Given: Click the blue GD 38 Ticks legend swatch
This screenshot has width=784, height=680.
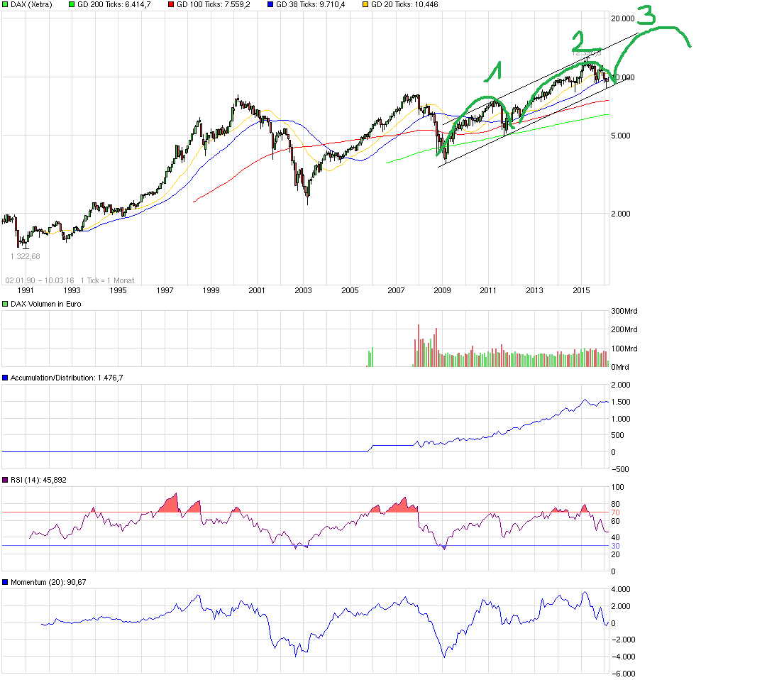Looking at the screenshot, I should 270,4.
